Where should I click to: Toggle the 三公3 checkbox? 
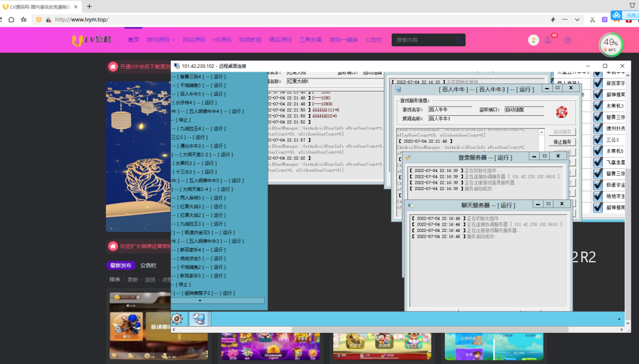point(598,140)
